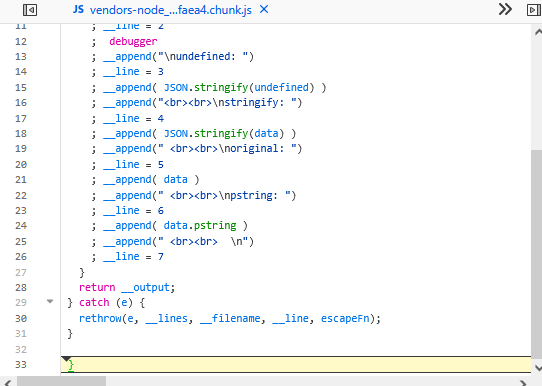Click the vertical scrollbar up arrow
The width and height of the screenshot is (542, 386).
pos(538,32)
